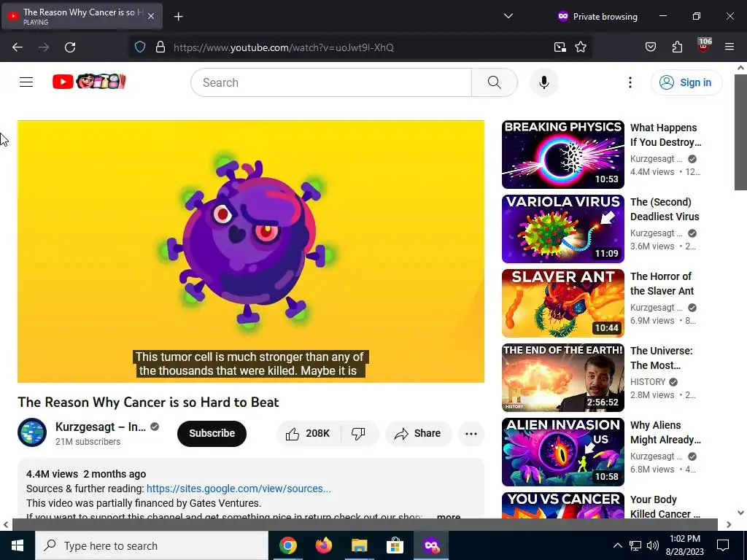Open the volume control in system tray

[653, 545]
